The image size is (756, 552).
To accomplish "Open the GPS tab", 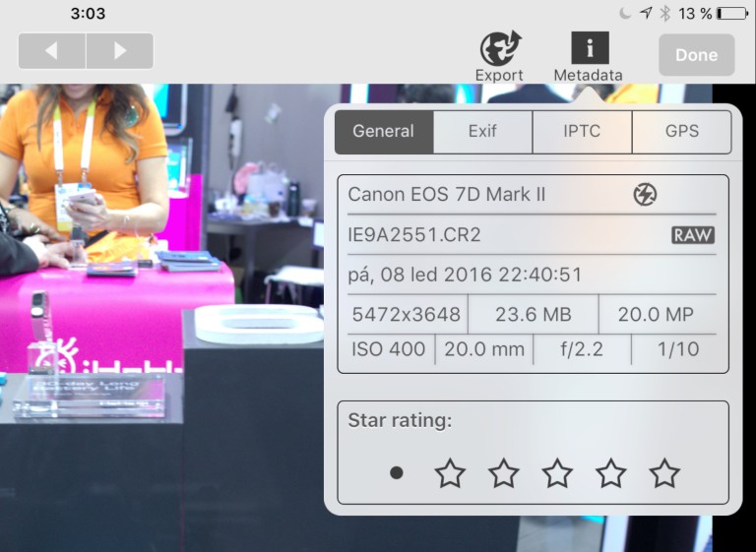I will pos(682,132).
